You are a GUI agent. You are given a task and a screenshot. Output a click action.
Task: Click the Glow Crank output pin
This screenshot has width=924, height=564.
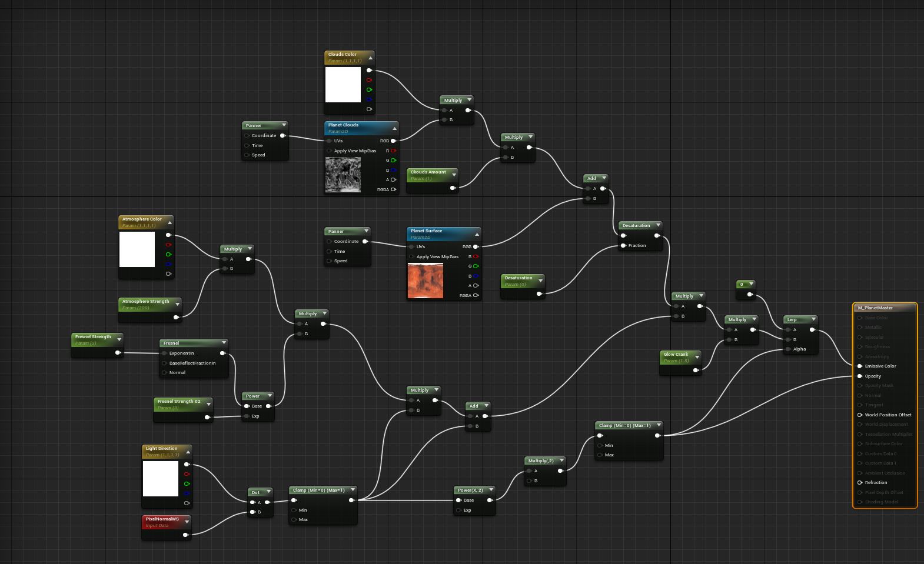pos(696,370)
